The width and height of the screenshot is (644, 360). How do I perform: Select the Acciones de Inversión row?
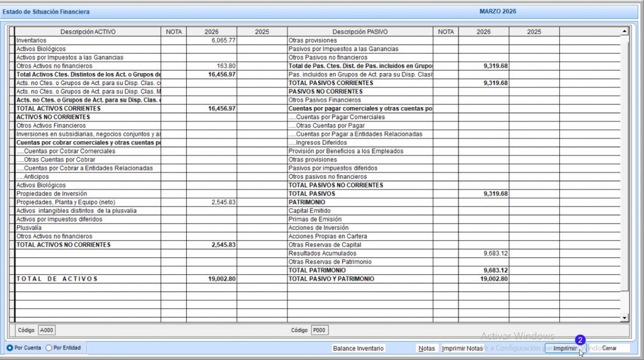point(360,228)
